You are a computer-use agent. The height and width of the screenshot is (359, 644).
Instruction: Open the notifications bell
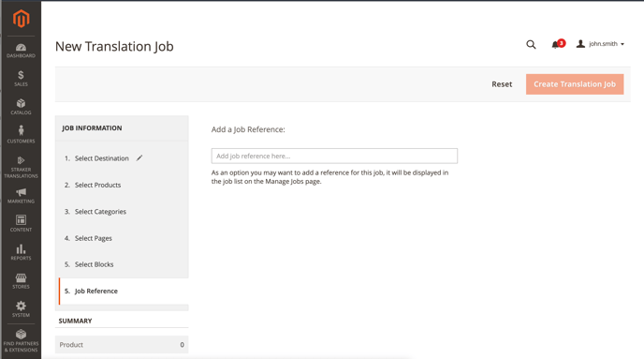click(558, 44)
